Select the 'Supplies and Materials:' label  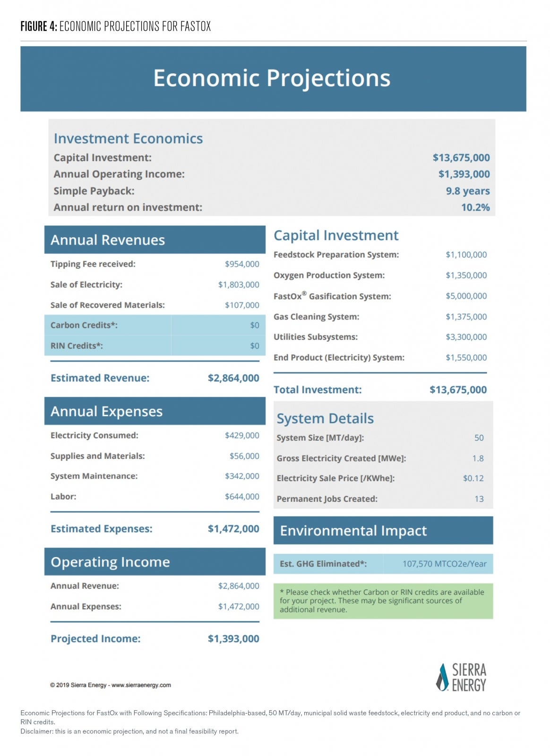(x=98, y=456)
